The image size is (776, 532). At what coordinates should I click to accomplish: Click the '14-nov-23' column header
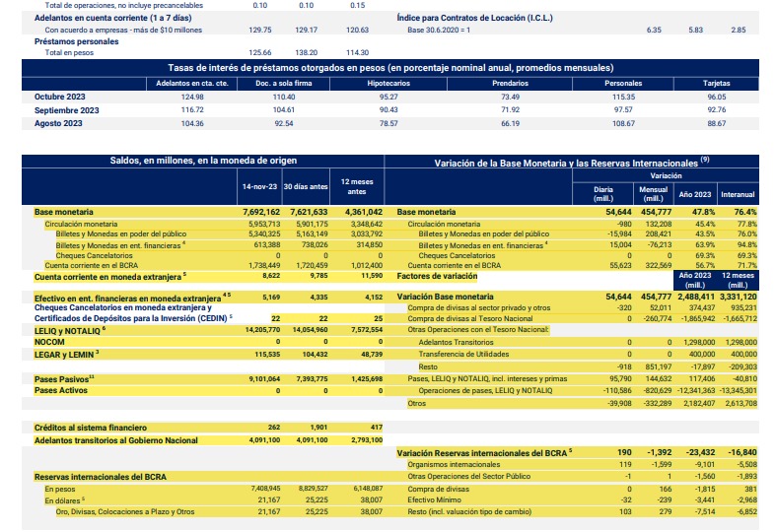tap(260, 187)
